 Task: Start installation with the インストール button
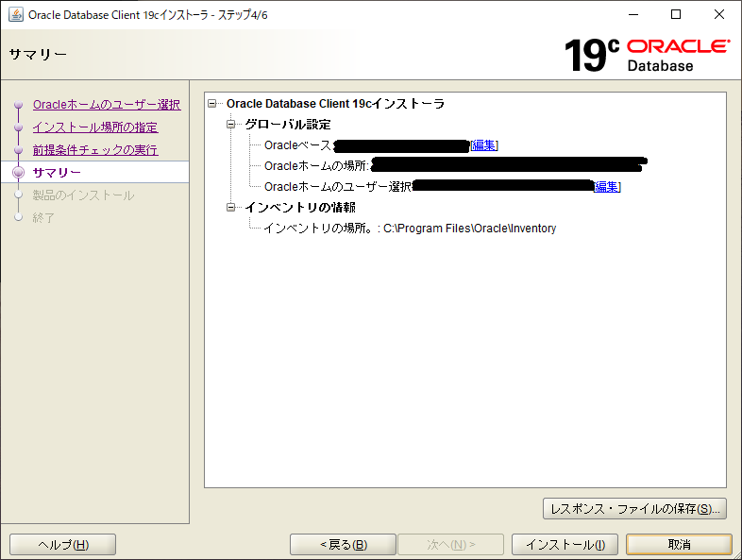coord(565,545)
